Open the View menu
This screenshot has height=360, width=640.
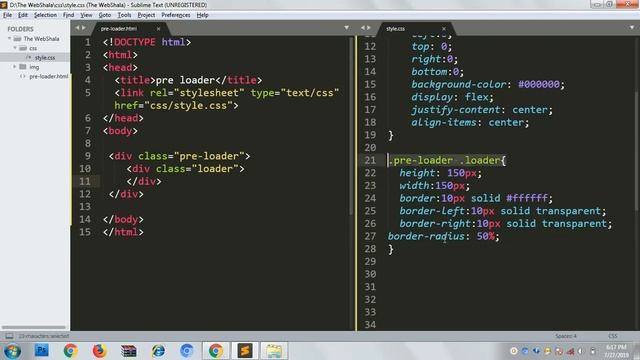click(x=86, y=15)
